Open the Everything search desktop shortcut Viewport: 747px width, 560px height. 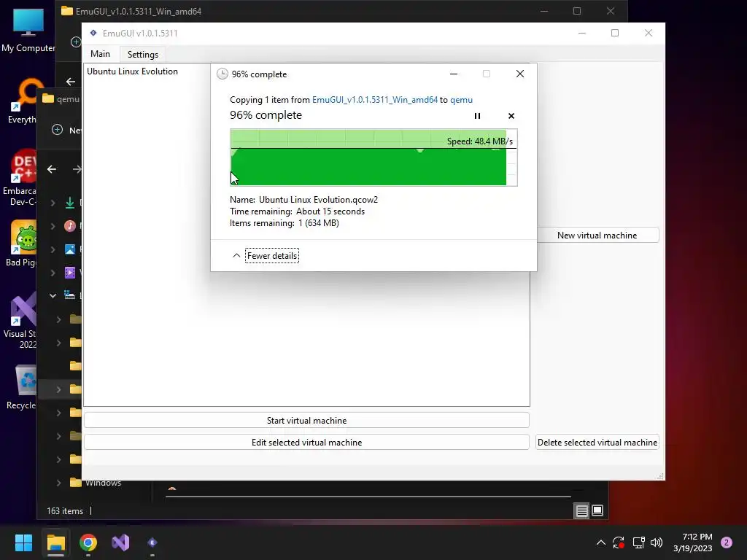pos(23,101)
